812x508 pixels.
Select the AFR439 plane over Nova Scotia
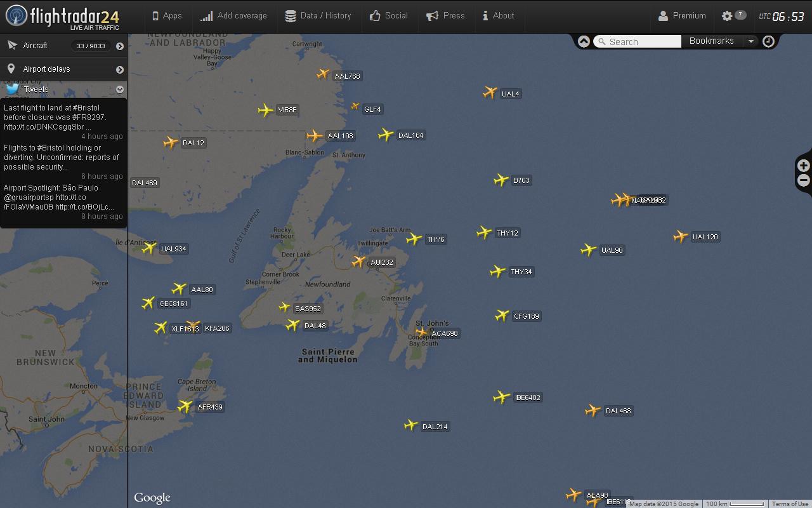[185, 406]
